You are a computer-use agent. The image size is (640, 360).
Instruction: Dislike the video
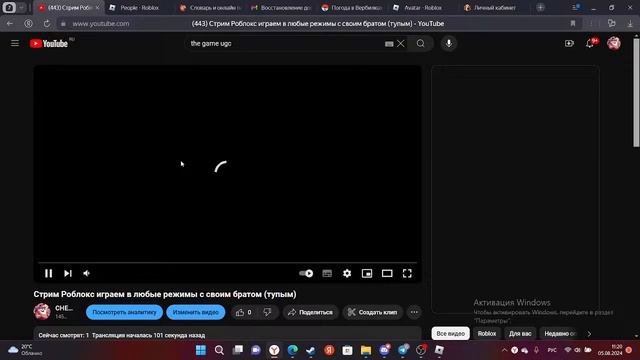click(267, 312)
